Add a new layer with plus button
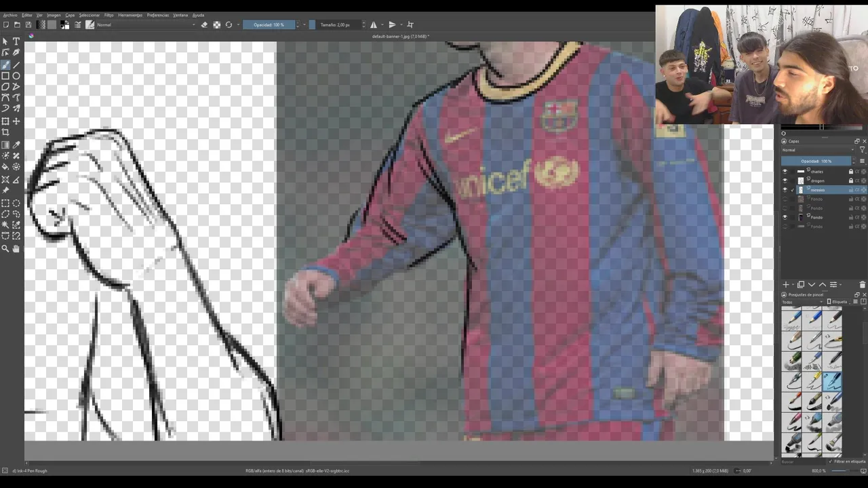 click(x=785, y=285)
